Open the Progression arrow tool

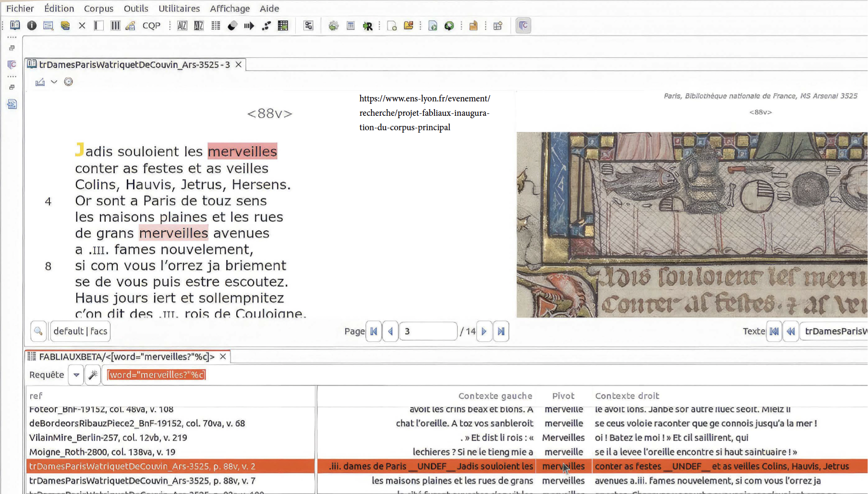249,25
